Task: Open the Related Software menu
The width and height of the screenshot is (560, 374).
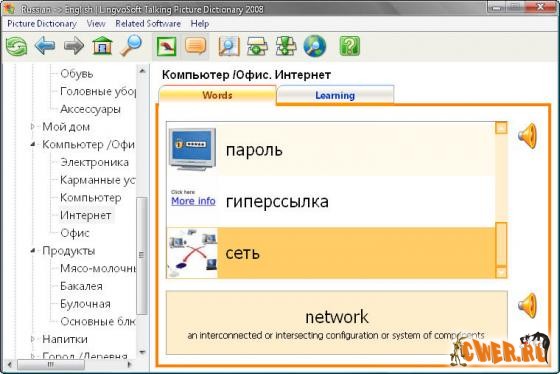Action: (148, 24)
